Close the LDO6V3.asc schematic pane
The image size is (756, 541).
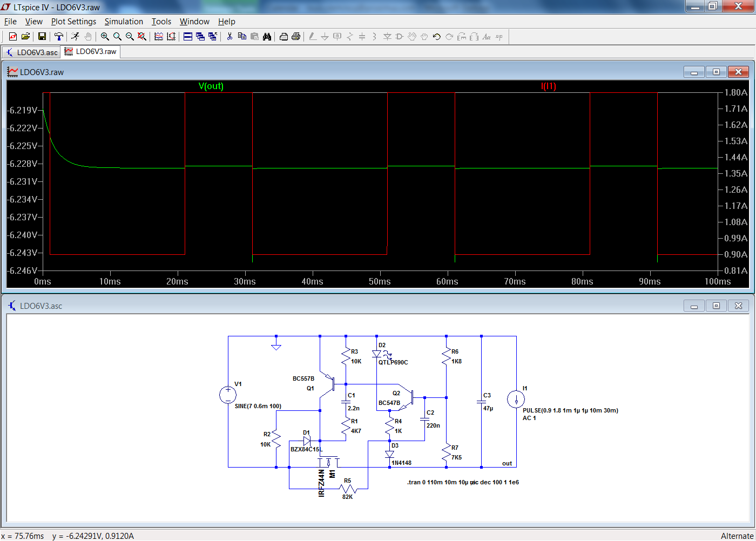click(738, 306)
